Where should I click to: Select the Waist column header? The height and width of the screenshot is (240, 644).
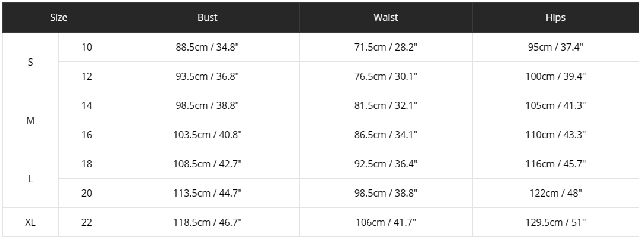[385, 17]
